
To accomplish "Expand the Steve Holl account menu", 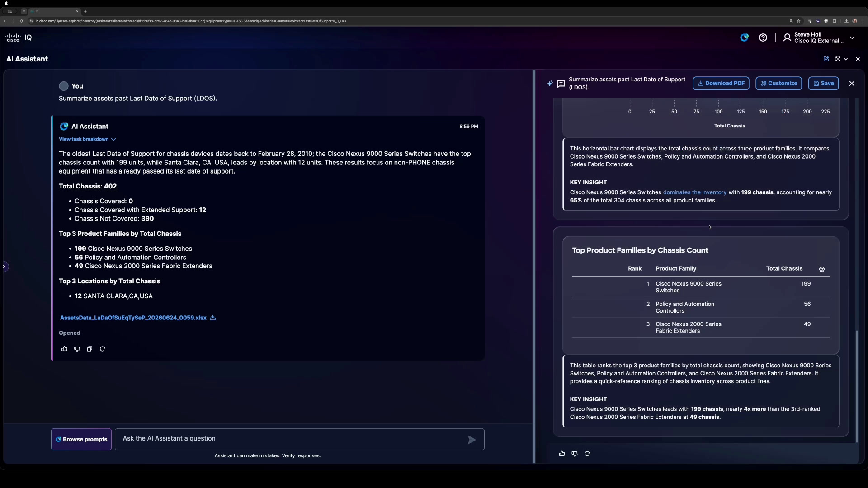I will [x=852, y=38].
